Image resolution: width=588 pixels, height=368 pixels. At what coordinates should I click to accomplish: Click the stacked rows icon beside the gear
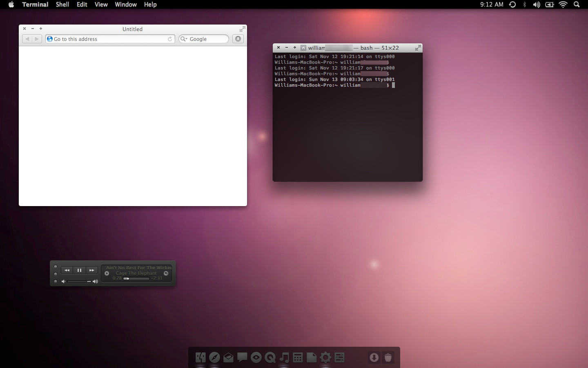339,358
